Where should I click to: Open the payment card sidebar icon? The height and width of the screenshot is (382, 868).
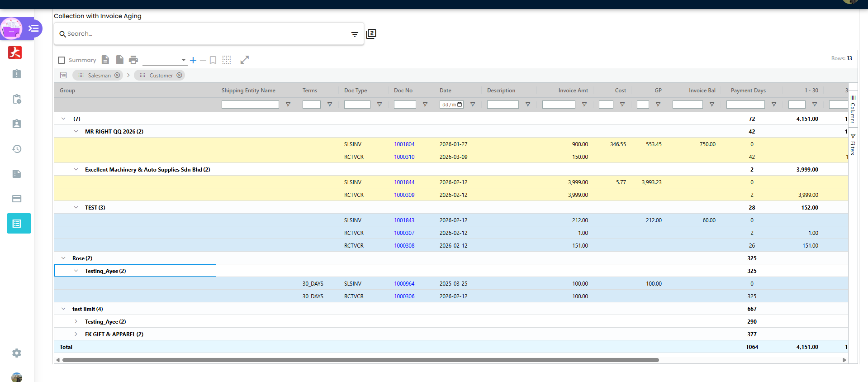point(17,199)
